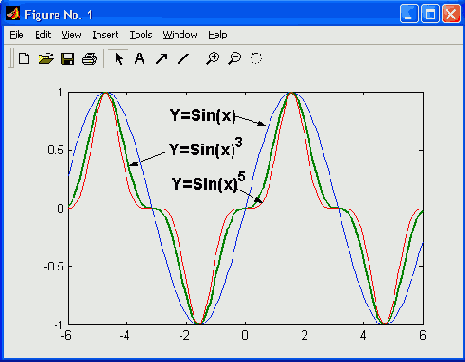465x362 pixels.
Task: Select the Insert Text 'A' tool
Action: pos(140,59)
